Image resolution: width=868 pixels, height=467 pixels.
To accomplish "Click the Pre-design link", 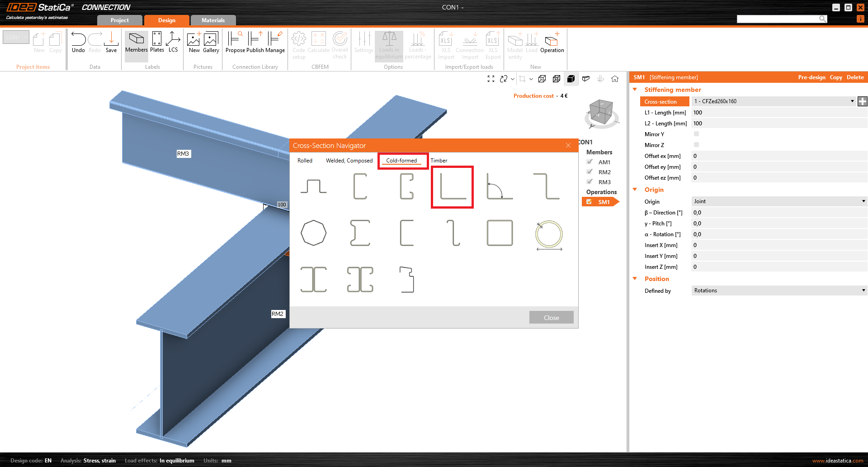I will 811,77.
